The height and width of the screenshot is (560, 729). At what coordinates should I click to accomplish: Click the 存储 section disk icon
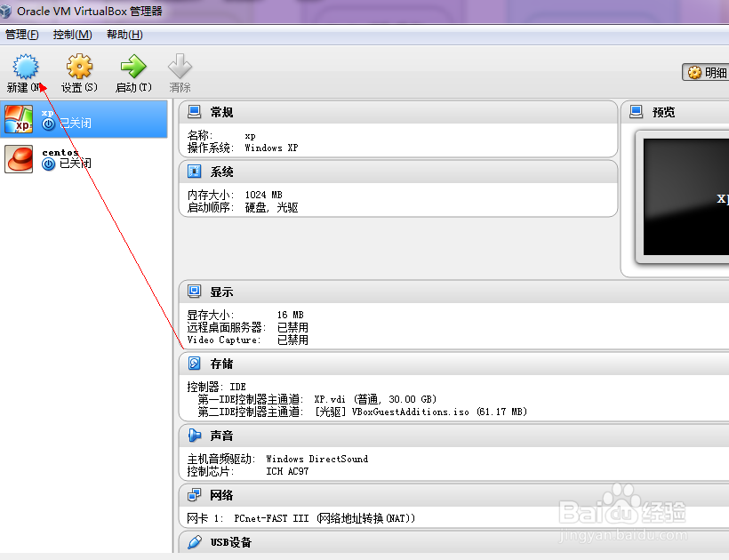pyautogui.click(x=193, y=363)
